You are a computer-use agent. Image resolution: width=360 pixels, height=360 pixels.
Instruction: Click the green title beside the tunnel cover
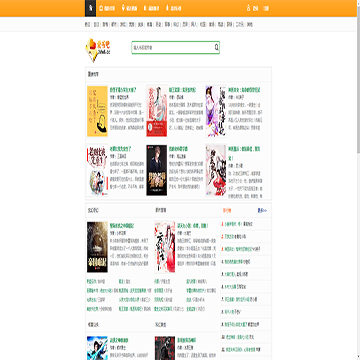tap(122, 226)
